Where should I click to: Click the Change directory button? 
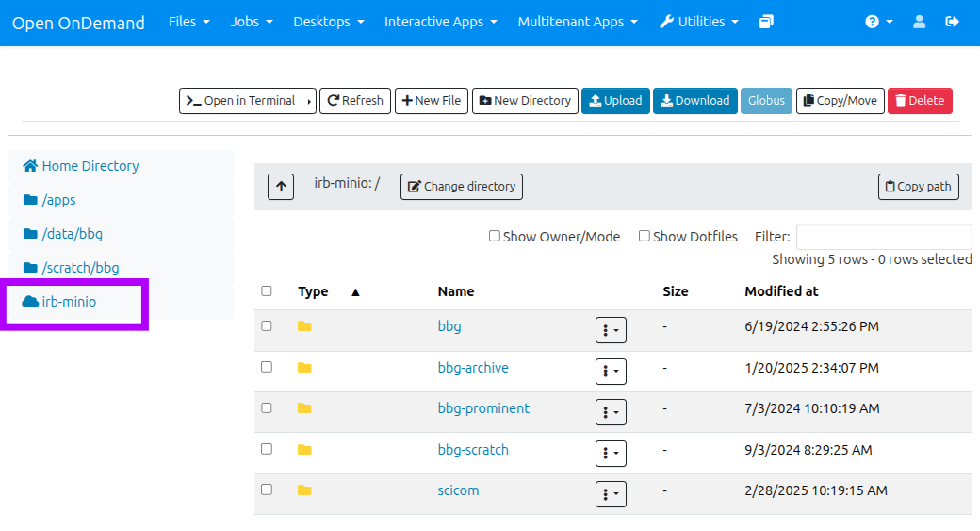[461, 187]
